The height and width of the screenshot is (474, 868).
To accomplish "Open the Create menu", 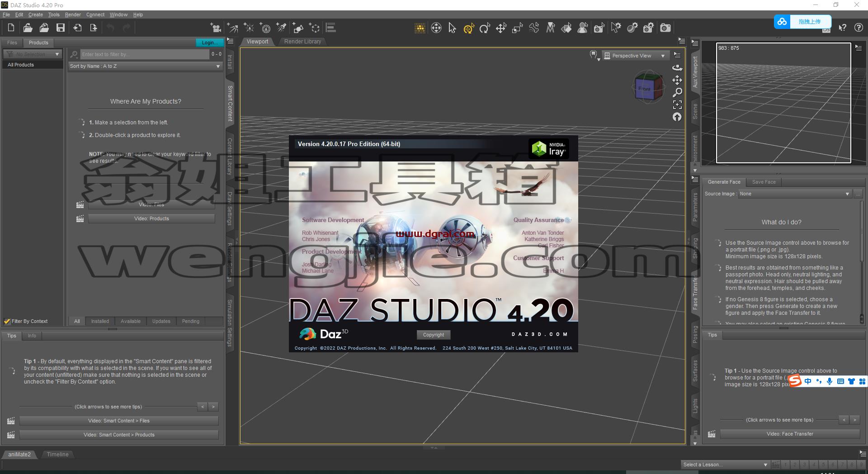I will pos(36,14).
